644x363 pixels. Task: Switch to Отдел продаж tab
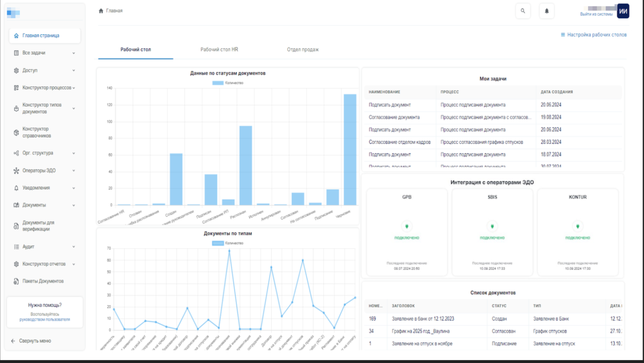click(x=303, y=50)
